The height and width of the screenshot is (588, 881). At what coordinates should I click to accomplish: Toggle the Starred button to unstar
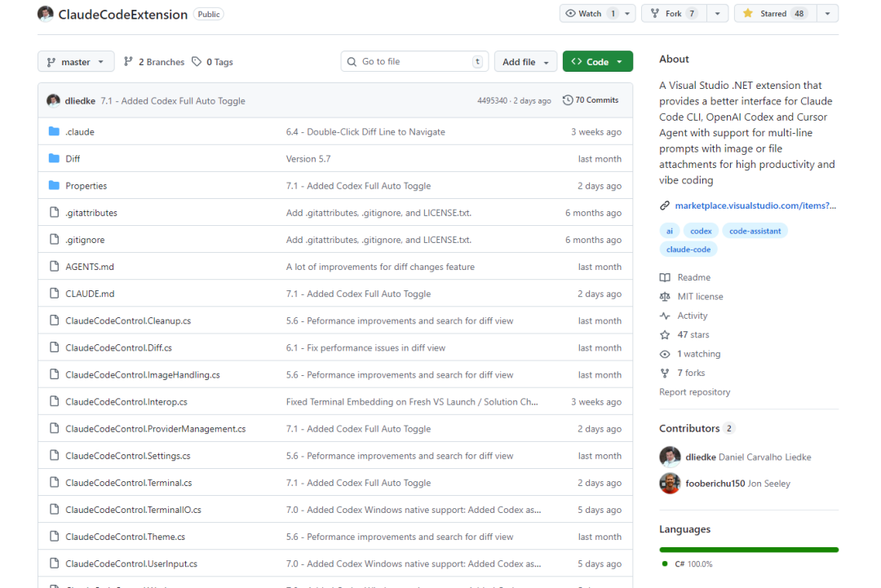(775, 14)
